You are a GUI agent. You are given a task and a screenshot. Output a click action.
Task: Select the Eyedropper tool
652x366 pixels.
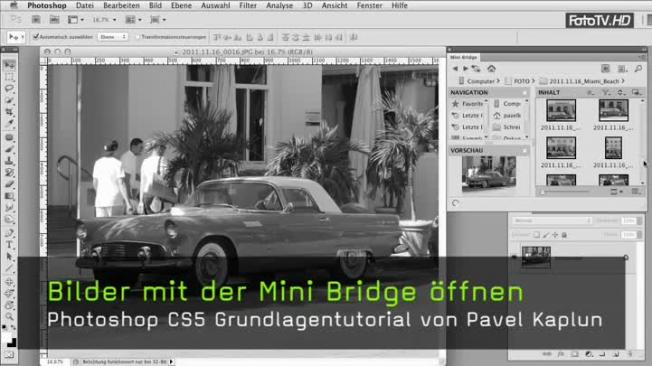[9, 123]
